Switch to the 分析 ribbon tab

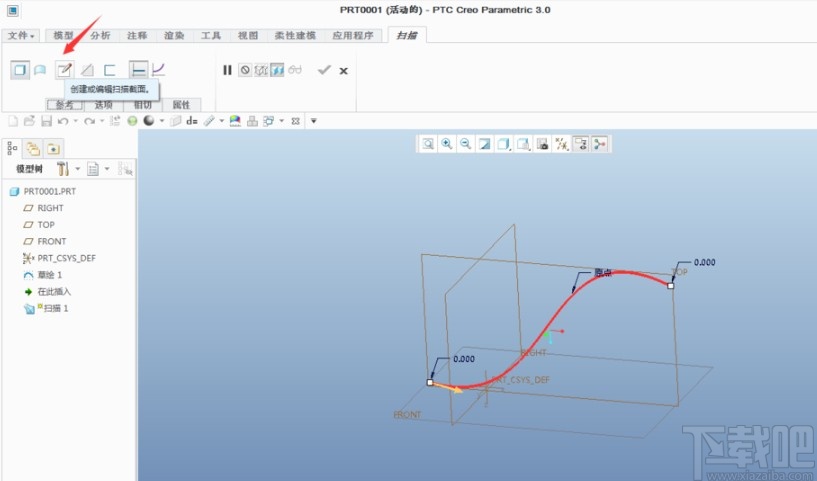coord(100,35)
